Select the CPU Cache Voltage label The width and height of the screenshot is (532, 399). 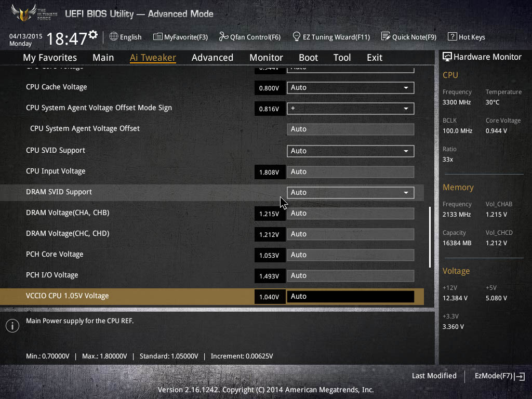tap(56, 87)
